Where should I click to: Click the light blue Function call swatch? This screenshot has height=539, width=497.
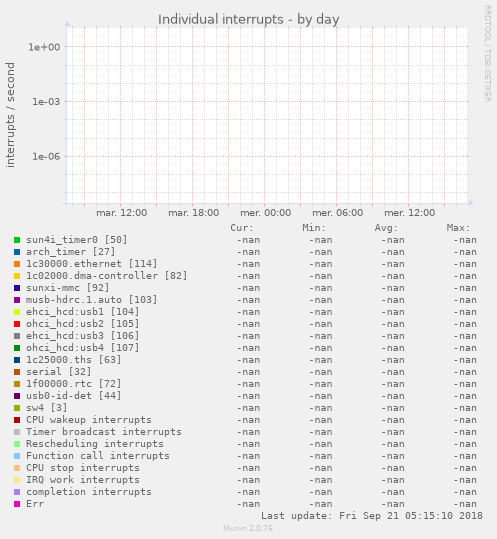coord(17,456)
